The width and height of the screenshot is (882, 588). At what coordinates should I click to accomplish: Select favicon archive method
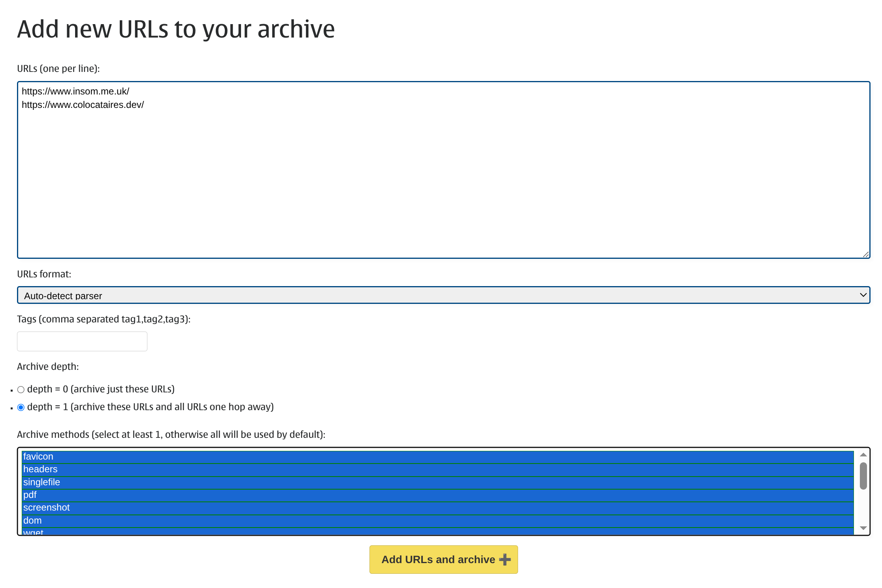point(38,457)
